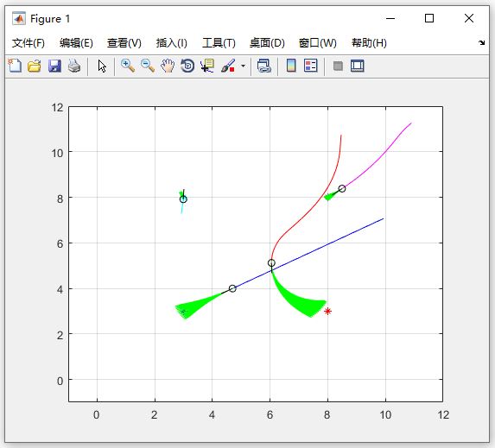Click the dock arrow at the menu bar end
495x448 pixels.
tap(481, 42)
